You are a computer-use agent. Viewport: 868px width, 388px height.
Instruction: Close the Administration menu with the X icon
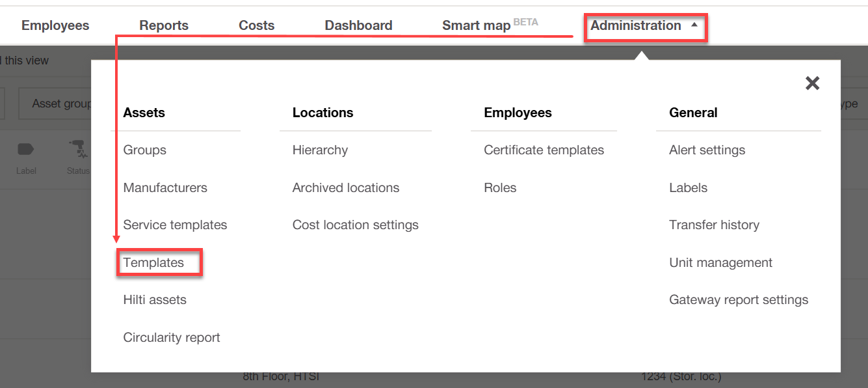coord(812,83)
